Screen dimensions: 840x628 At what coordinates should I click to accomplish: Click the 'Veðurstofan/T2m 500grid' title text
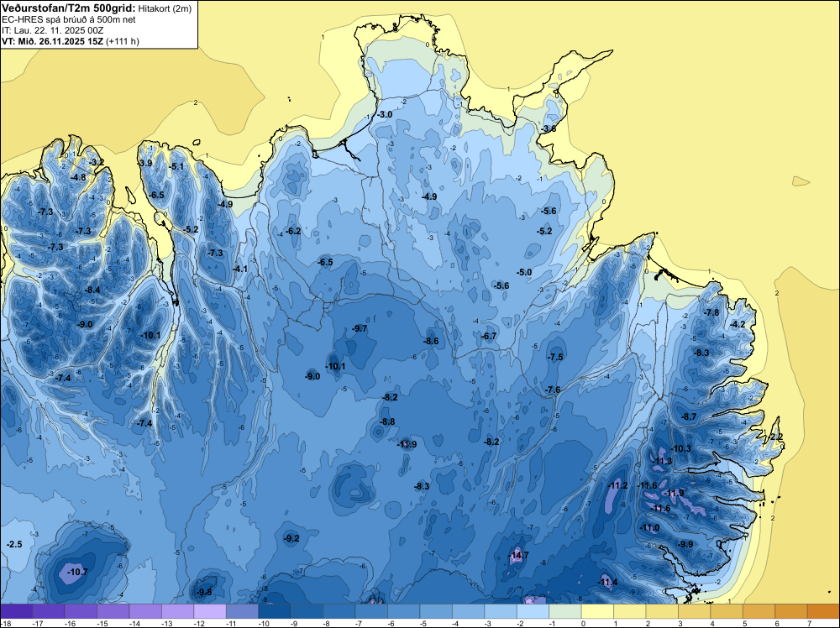coord(69,8)
